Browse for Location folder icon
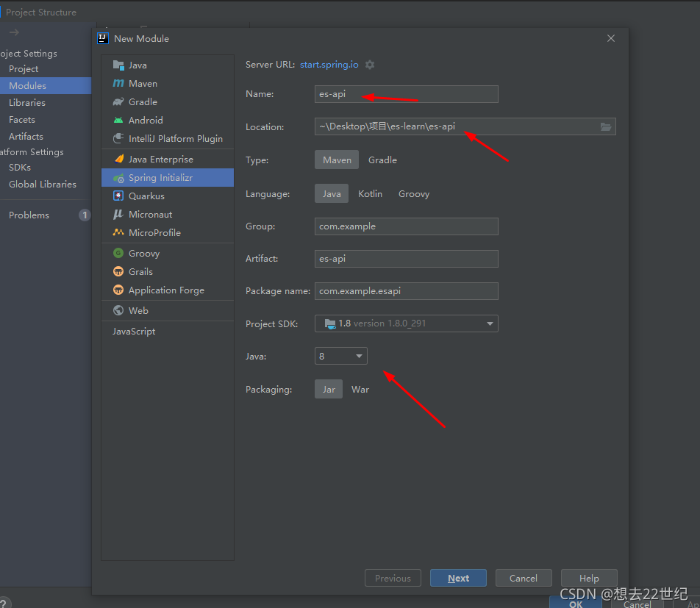700x608 pixels. 606,126
